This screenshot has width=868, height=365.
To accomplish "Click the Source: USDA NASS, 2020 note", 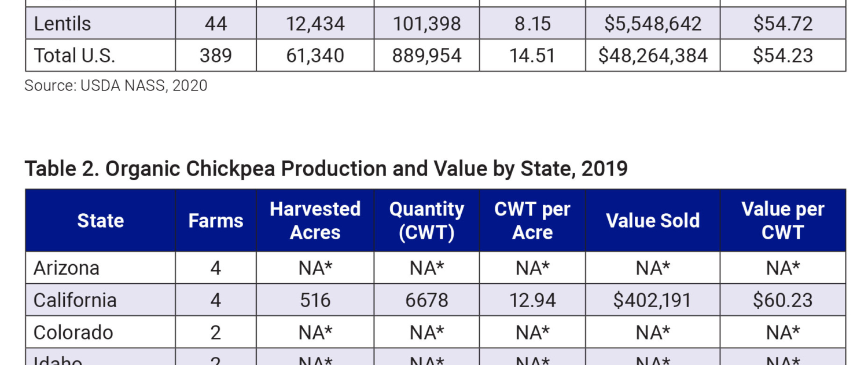I will coord(116,86).
